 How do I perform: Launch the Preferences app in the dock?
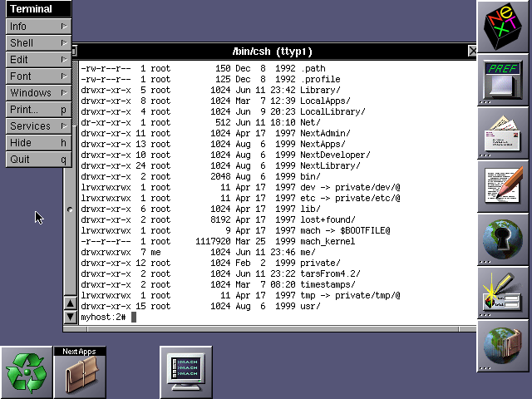[503, 80]
